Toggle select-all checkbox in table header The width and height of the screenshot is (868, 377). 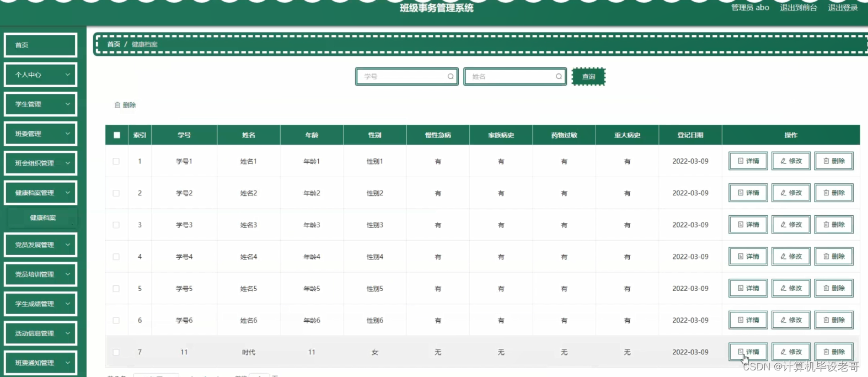pos(117,135)
